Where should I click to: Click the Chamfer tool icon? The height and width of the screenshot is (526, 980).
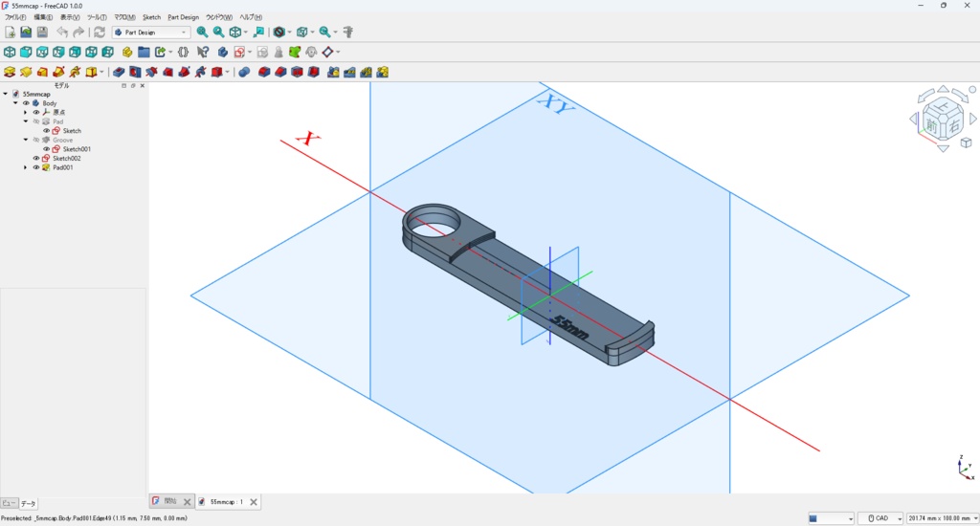(x=280, y=72)
